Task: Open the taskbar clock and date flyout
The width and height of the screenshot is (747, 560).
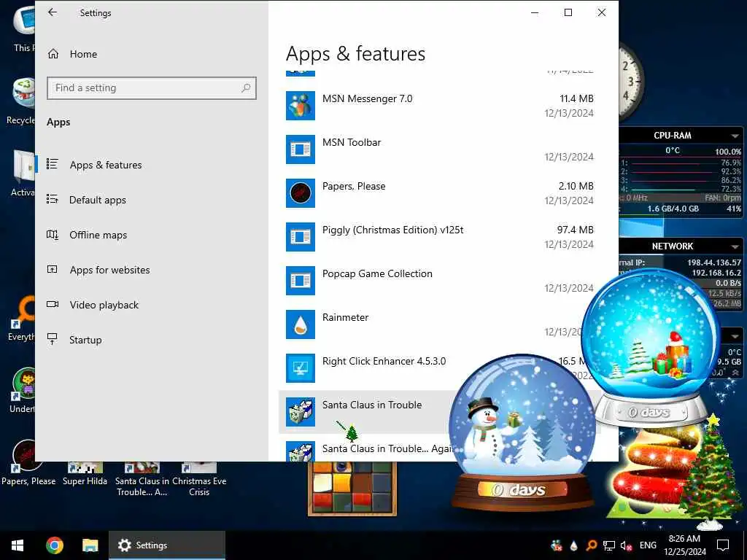Action: pos(684,545)
